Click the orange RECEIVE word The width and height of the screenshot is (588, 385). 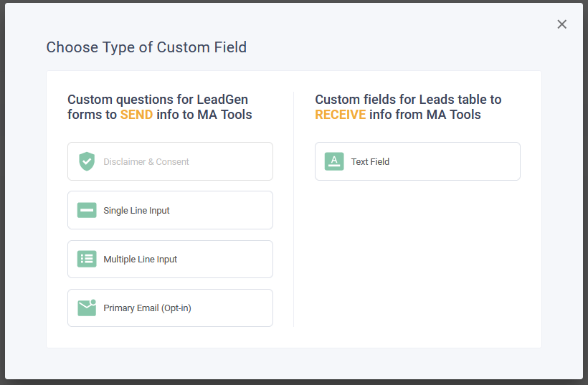(341, 115)
